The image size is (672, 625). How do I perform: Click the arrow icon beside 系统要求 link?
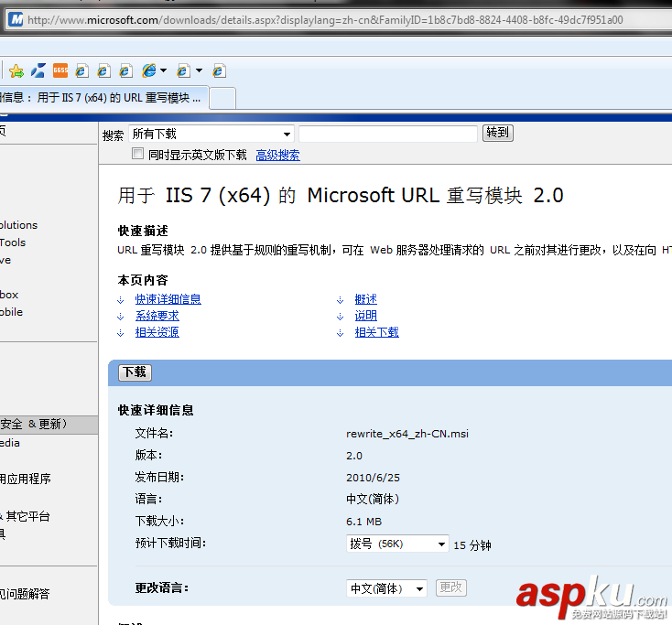[x=121, y=316]
